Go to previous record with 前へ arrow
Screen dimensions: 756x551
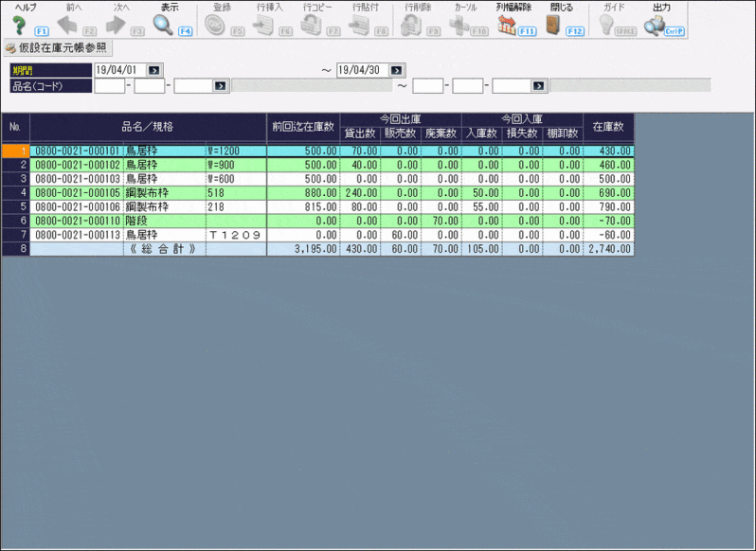coord(67,25)
